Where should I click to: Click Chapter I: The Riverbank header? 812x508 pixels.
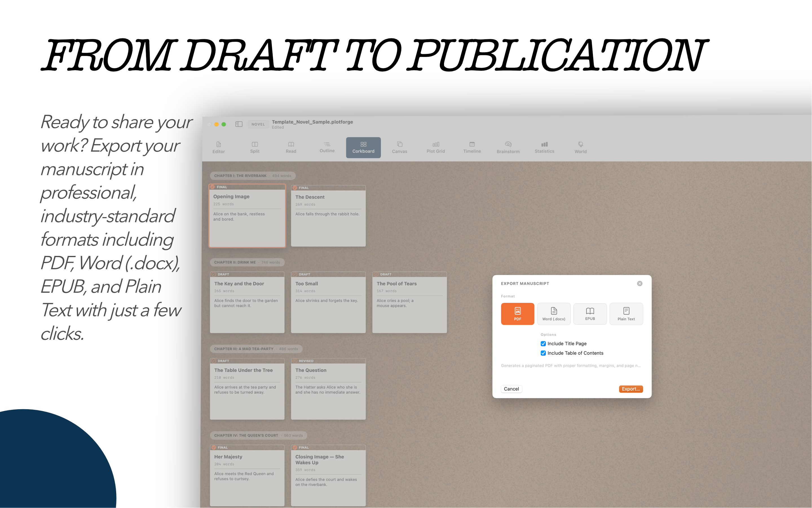click(x=253, y=176)
